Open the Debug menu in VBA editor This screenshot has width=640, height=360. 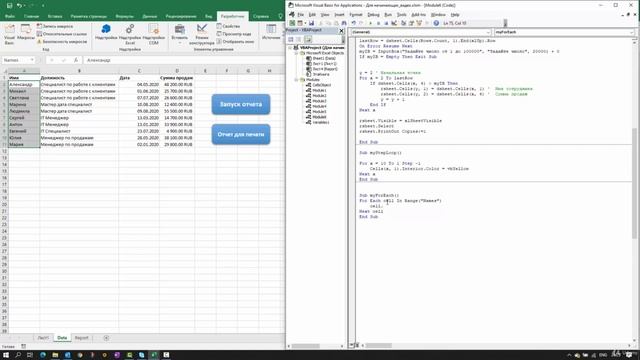[373, 15]
